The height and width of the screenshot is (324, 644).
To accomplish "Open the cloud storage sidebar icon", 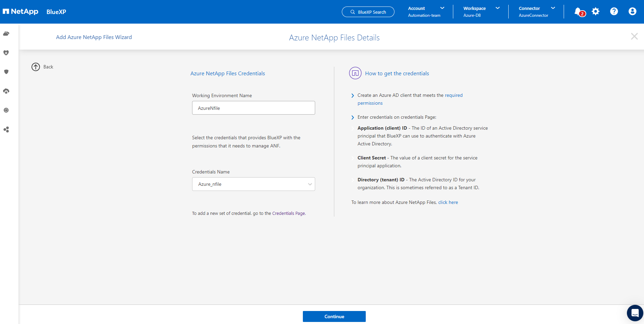I will tap(6, 34).
